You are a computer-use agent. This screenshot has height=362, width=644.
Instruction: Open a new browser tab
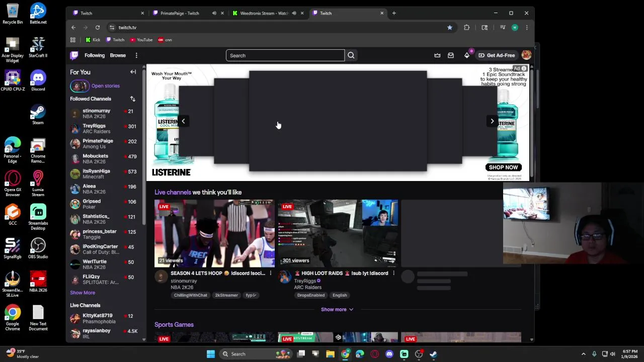click(x=394, y=13)
